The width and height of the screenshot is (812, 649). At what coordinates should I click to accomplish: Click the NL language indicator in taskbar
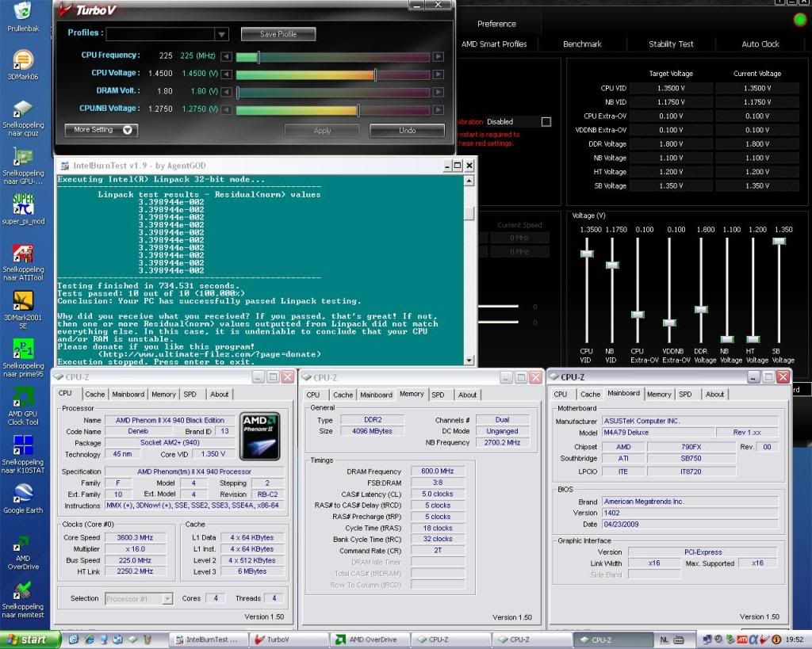(x=664, y=639)
